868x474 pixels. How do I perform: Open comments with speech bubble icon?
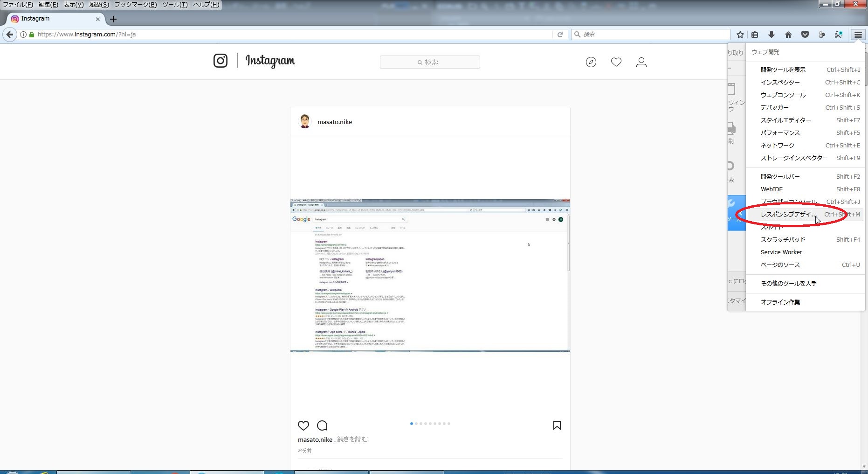[x=322, y=425]
